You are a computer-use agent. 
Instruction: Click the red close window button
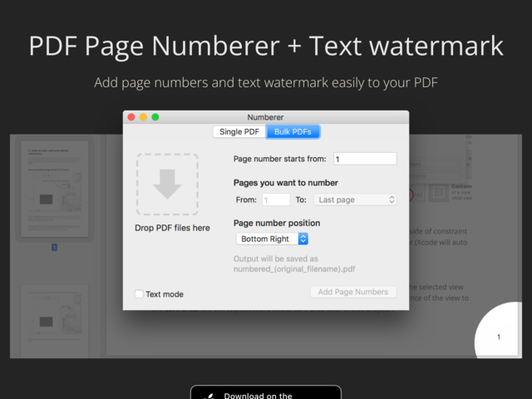click(131, 117)
